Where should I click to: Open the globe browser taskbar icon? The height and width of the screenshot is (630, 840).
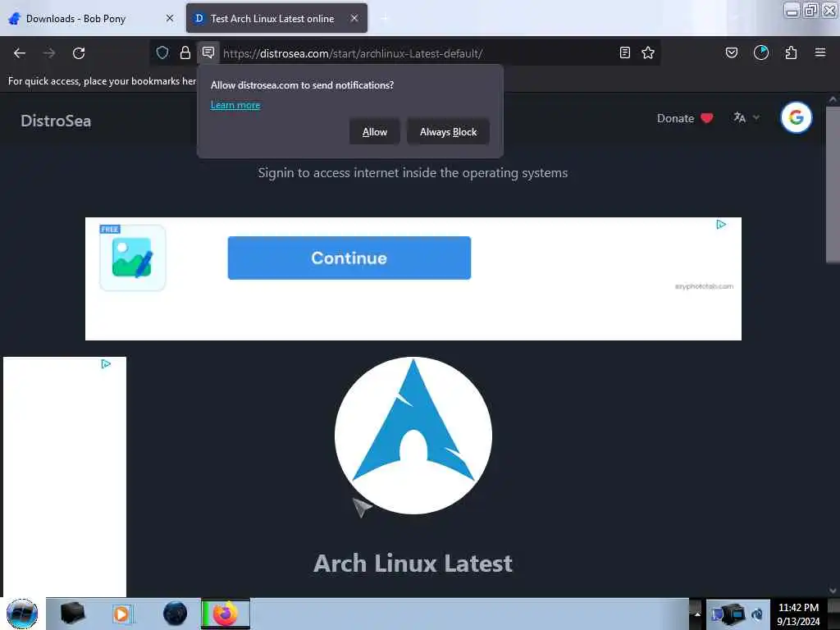(176, 614)
